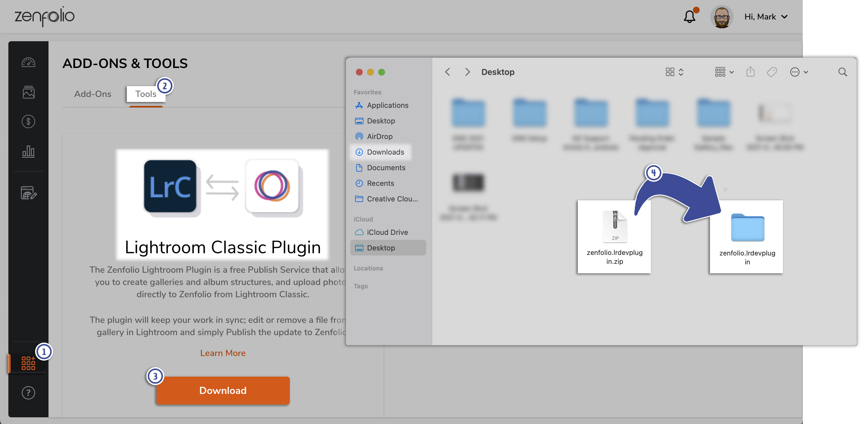Image resolution: width=868 pixels, height=424 pixels.
Task: Open the Zenfolio dashboard gauge icon
Action: pyautogui.click(x=28, y=62)
